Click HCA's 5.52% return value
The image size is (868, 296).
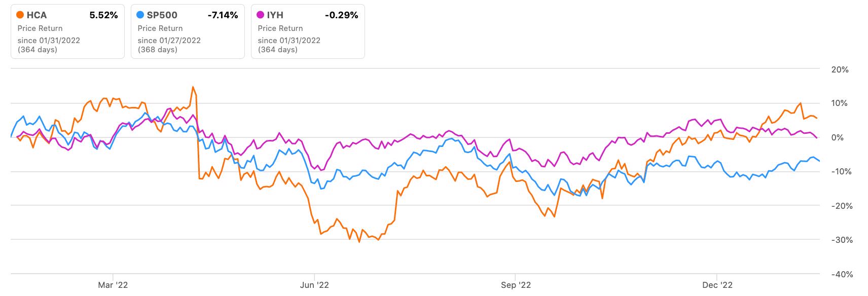(103, 15)
